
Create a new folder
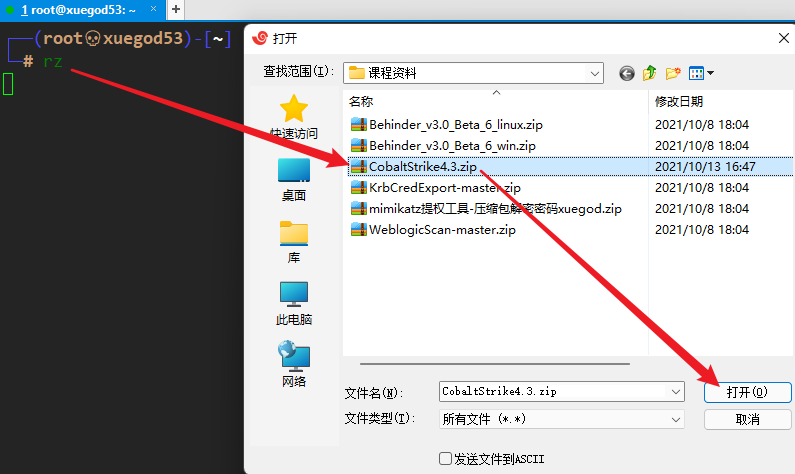click(x=673, y=74)
